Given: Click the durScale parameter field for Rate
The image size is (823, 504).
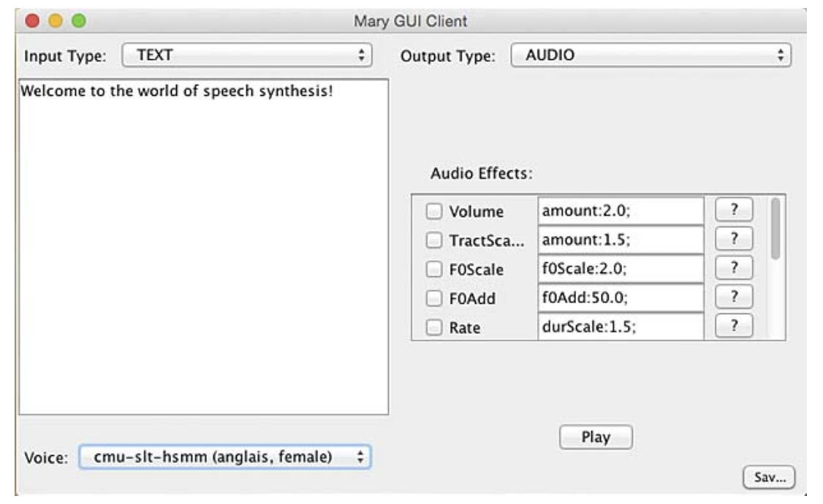Looking at the screenshot, I should 621,327.
